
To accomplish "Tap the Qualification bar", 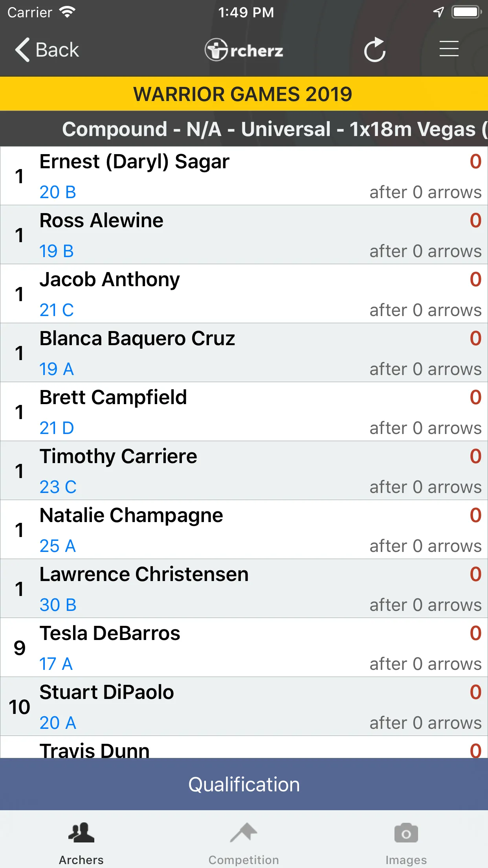I will 244,784.
